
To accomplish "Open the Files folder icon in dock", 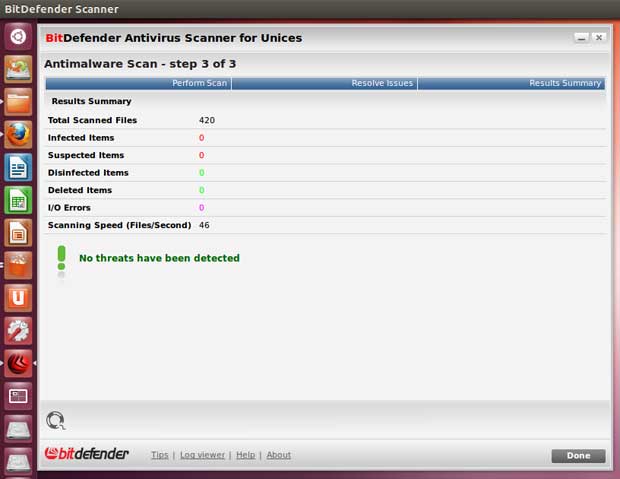I will (18, 102).
